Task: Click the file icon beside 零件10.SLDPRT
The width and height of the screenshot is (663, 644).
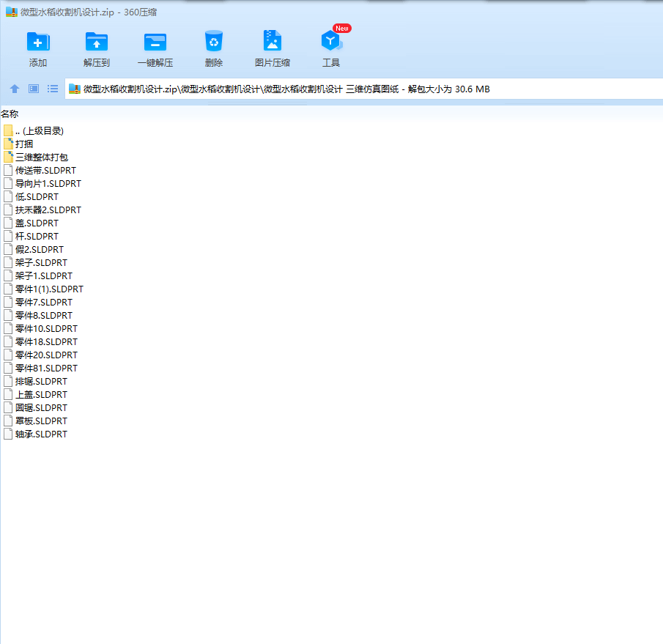Action: 8,328
